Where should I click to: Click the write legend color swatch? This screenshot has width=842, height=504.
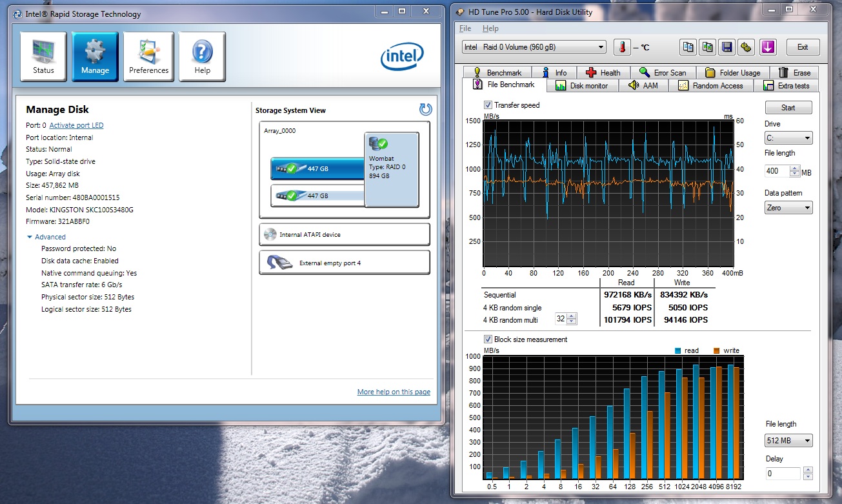716,350
